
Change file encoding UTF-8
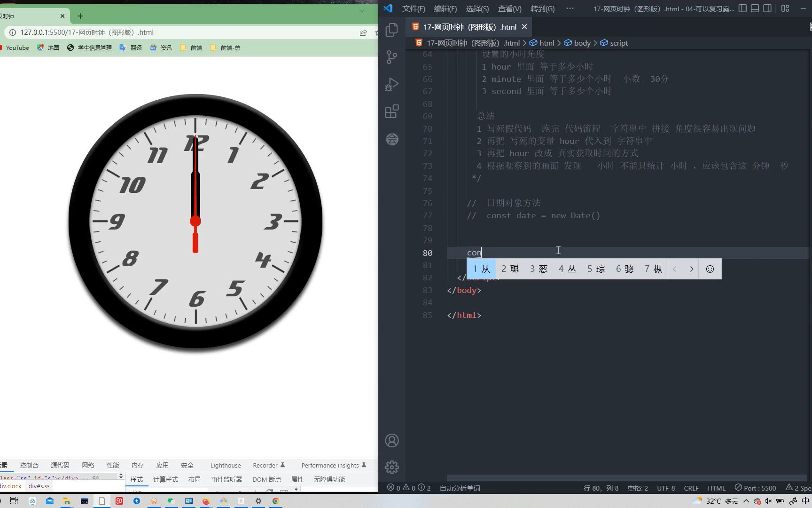point(666,488)
